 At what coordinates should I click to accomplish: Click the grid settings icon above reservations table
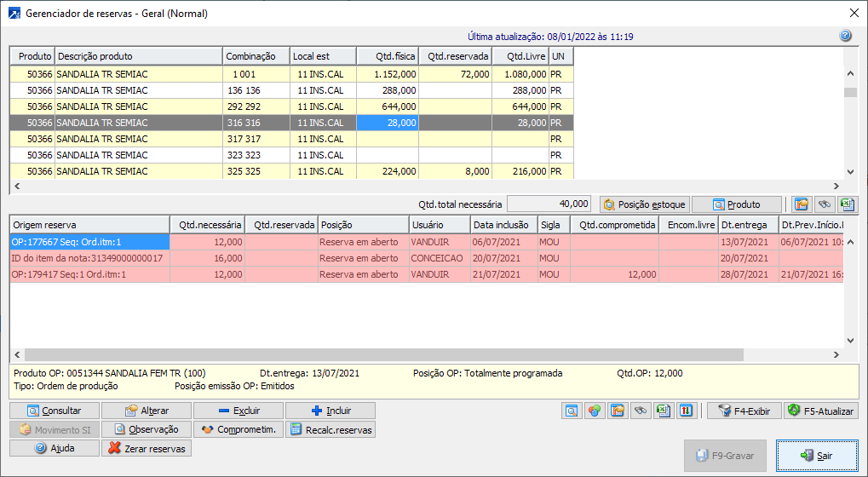[801, 204]
